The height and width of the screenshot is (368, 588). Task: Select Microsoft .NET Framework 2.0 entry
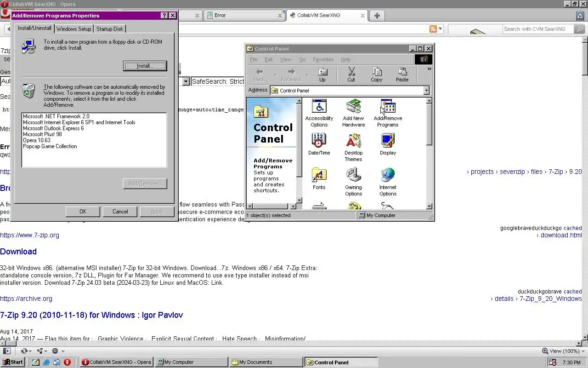[x=56, y=116]
